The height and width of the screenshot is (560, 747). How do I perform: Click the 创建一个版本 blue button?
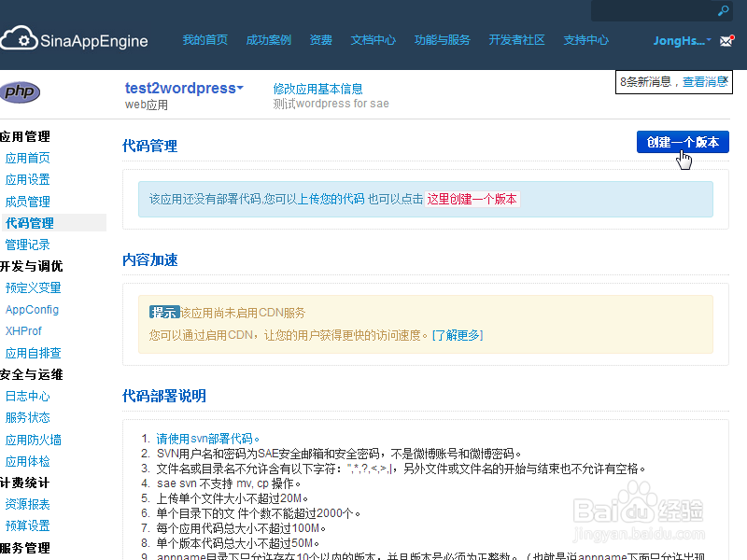pyautogui.click(x=683, y=142)
